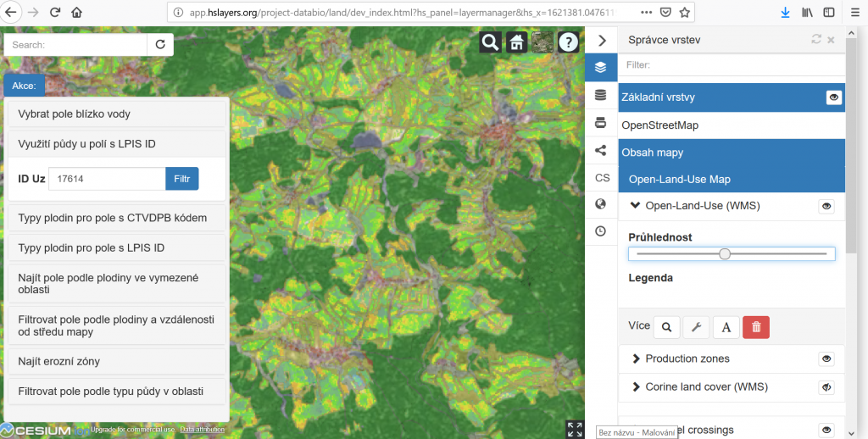Open Typy plodin pro pole s LPIS ID
The image size is (868, 439).
(x=117, y=248)
